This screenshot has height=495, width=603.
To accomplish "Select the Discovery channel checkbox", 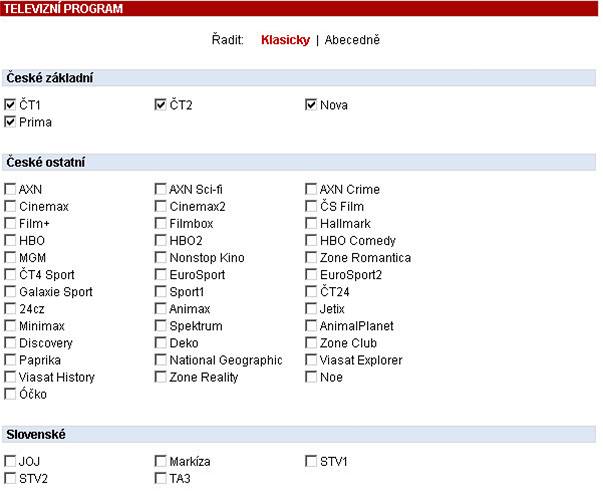I will pos(10,343).
